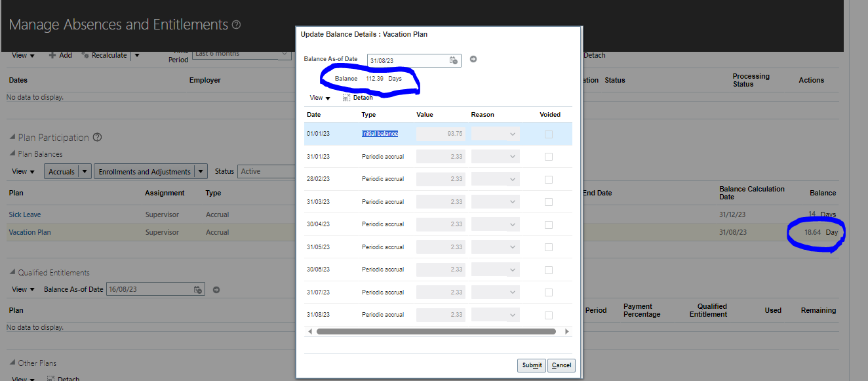Submit the Vacation Plan balance update
This screenshot has height=381, width=868.
531,365
